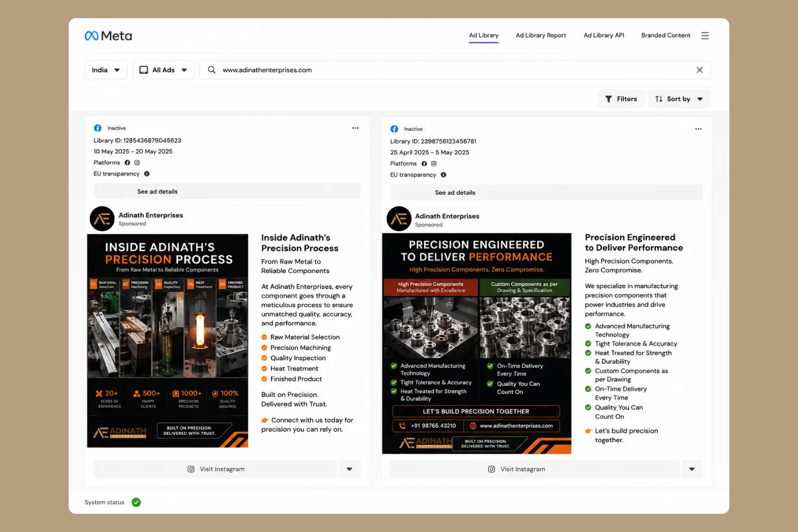Screen dimensions: 798x532
Task: Click Visit Instagram on second ad
Action: (535, 469)
